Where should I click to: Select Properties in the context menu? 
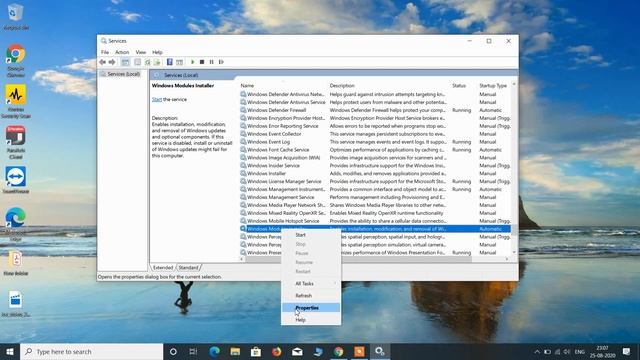(x=311, y=308)
